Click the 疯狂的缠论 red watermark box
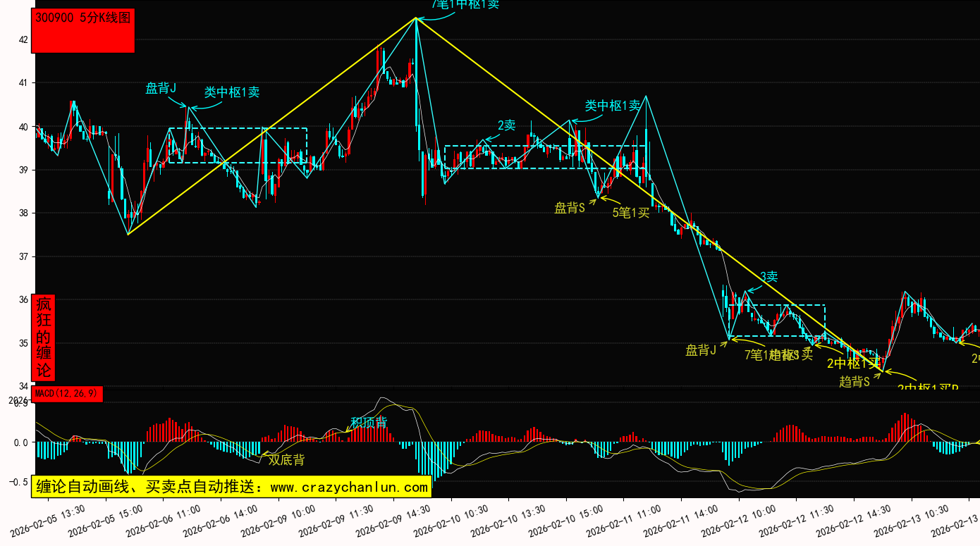This screenshot has width=980, height=546. pyautogui.click(x=44, y=337)
